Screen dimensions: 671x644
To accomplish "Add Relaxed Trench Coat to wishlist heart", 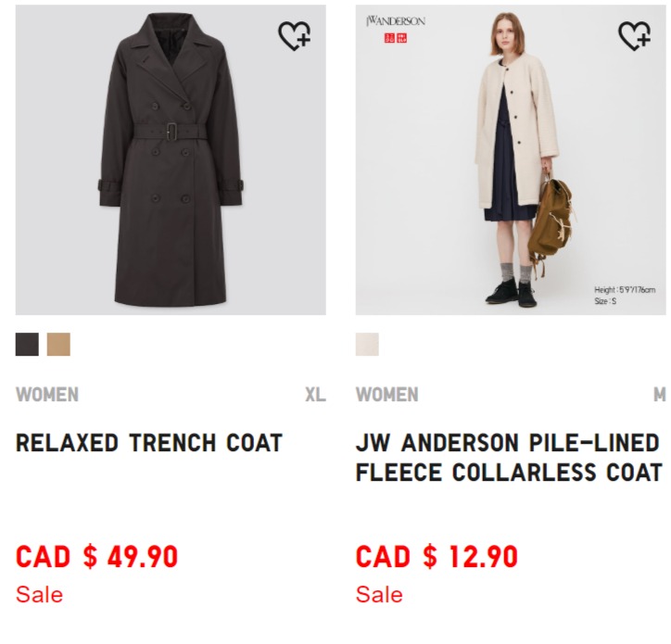I will click(295, 36).
